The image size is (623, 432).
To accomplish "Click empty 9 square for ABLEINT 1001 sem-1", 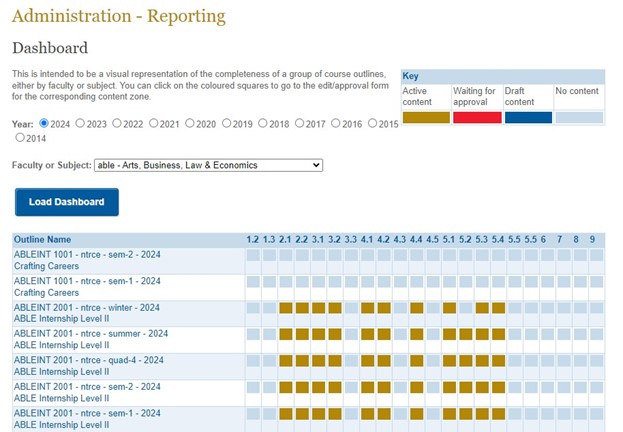I will (x=596, y=282).
